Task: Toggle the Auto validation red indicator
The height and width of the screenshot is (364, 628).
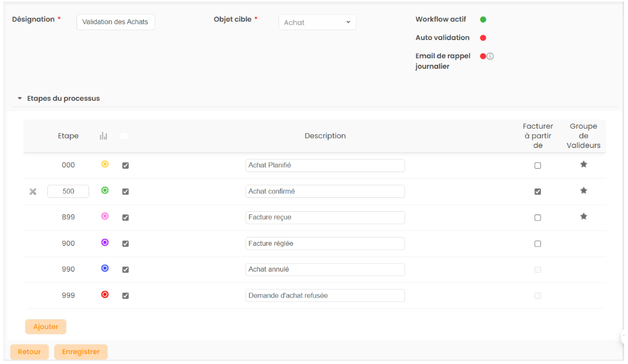Action: coord(483,38)
